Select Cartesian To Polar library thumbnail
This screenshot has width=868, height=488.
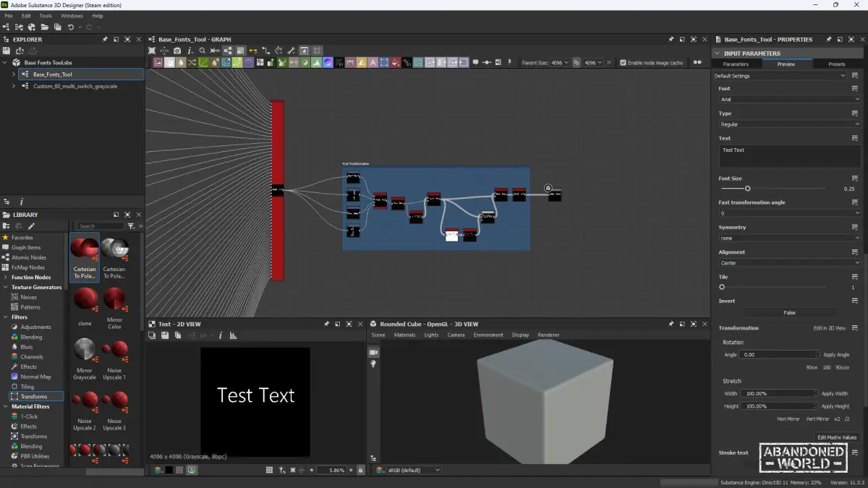(85, 257)
